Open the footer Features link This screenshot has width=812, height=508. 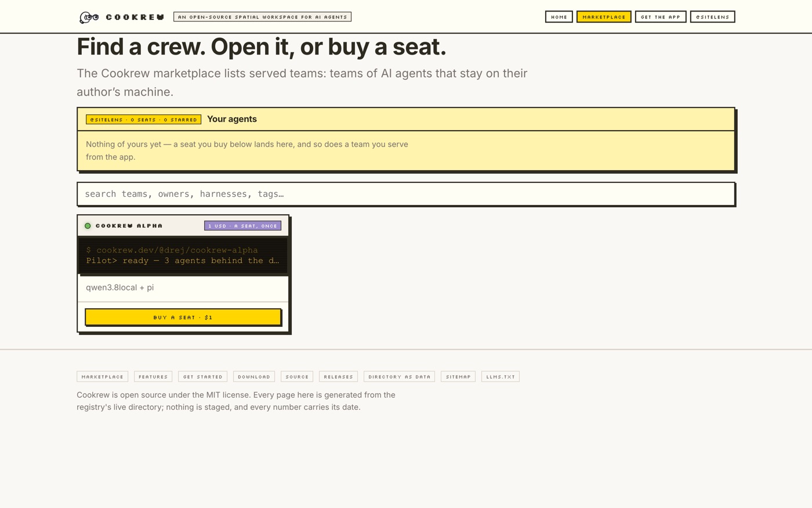click(153, 377)
